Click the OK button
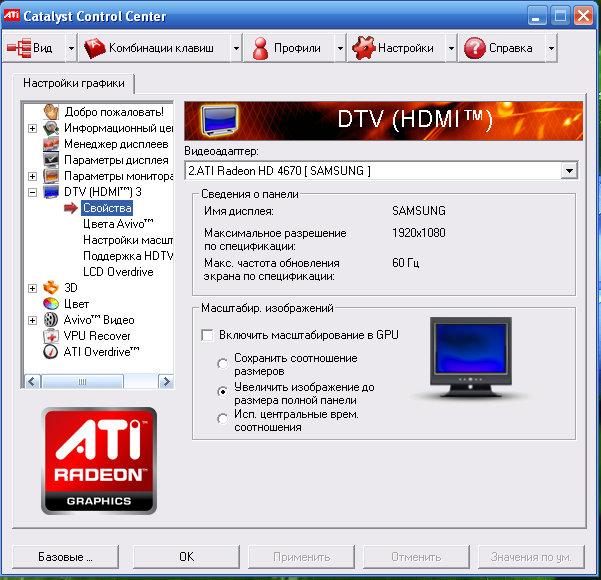The height and width of the screenshot is (580, 601). tap(186, 557)
